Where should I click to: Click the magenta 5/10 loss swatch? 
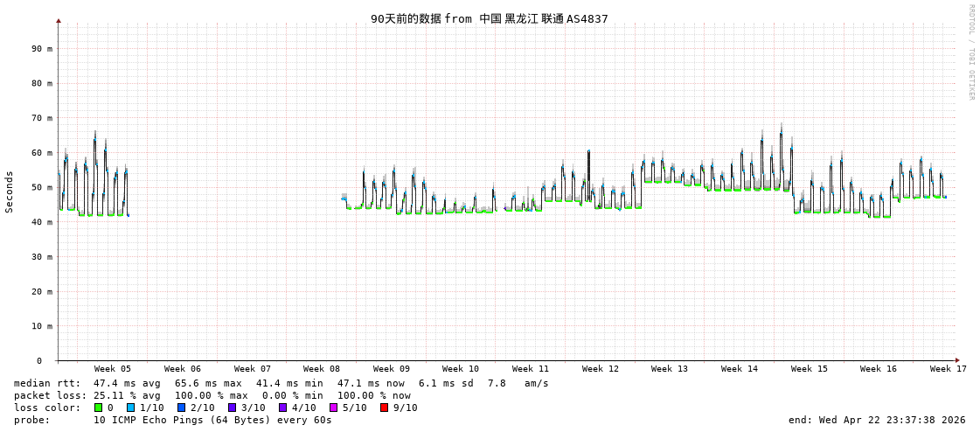[x=333, y=408]
